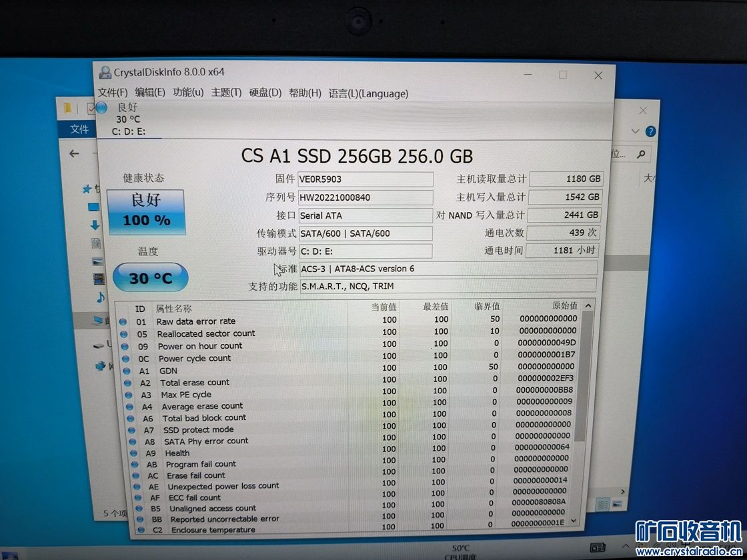Click the power on count 439 次
Viewport: 747px width, 560px height.
coord(563,233)
